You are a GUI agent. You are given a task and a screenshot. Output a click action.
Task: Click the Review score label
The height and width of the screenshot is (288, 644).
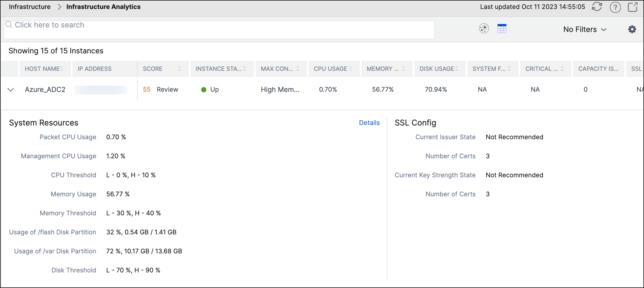[x=167, y=90]
